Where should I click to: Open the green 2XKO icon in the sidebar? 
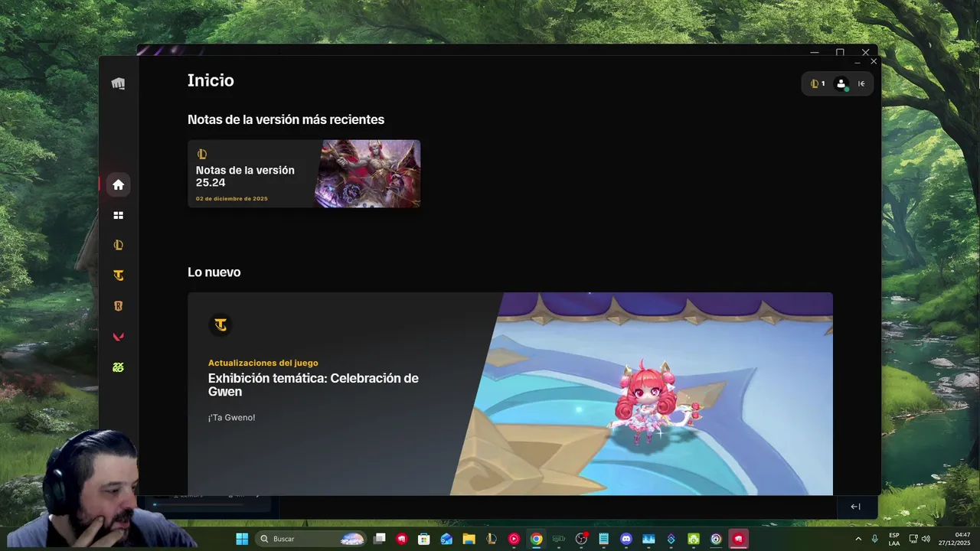(x=118, y=367)
